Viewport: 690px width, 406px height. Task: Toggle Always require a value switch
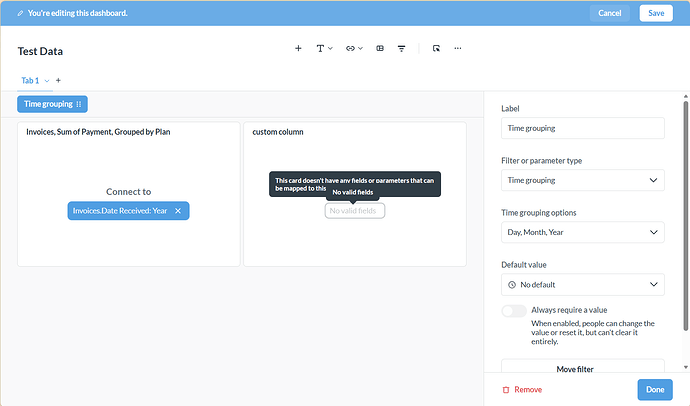[x=514, y=311]
